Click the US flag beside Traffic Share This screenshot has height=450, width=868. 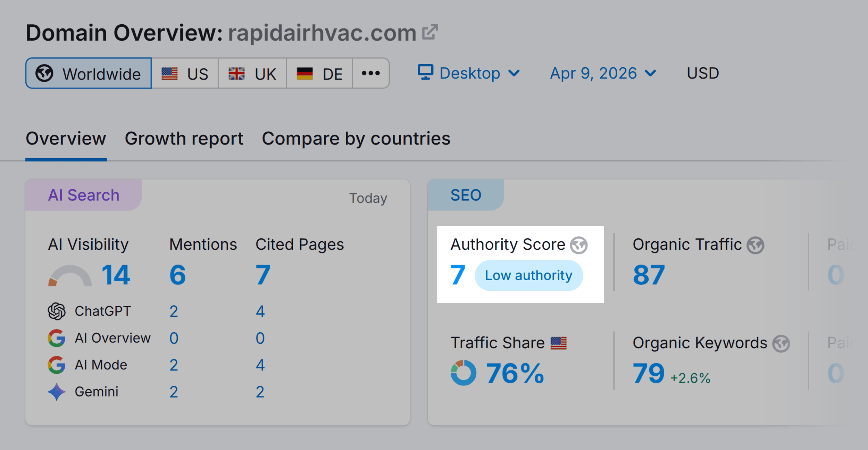[559, 342]
